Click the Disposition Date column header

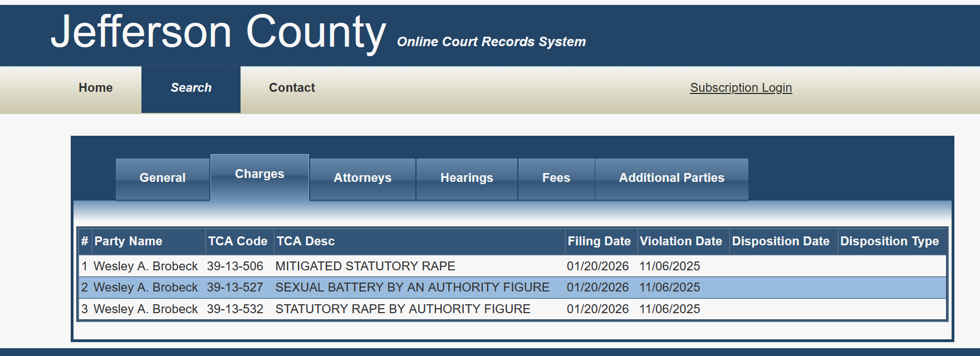click(781, 241)
